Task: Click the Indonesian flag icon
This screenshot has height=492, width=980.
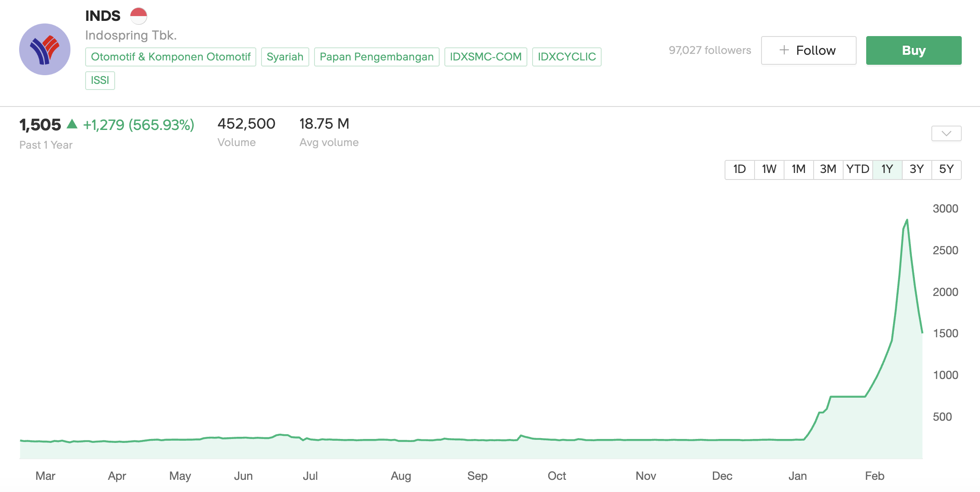Action: [139, 16]
